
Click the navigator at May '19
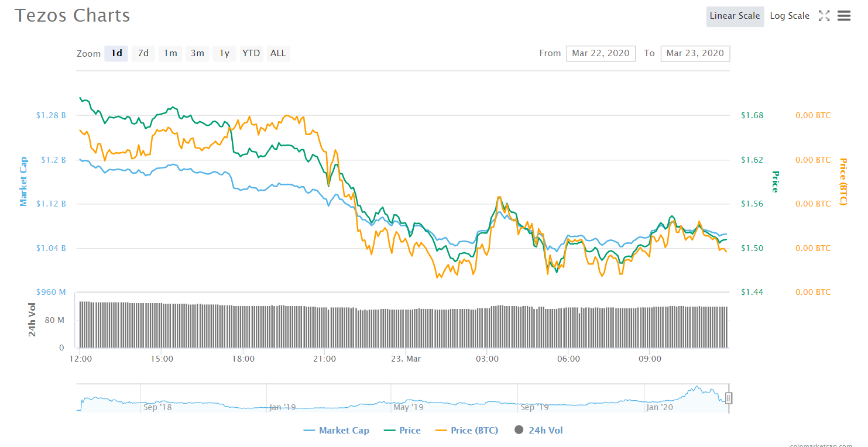click(x=409, y=407)
